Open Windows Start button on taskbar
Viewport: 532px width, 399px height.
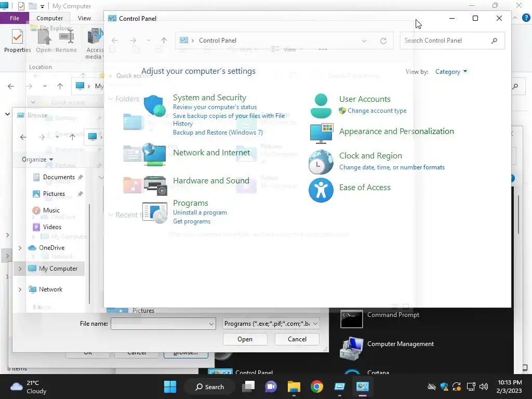170,387
